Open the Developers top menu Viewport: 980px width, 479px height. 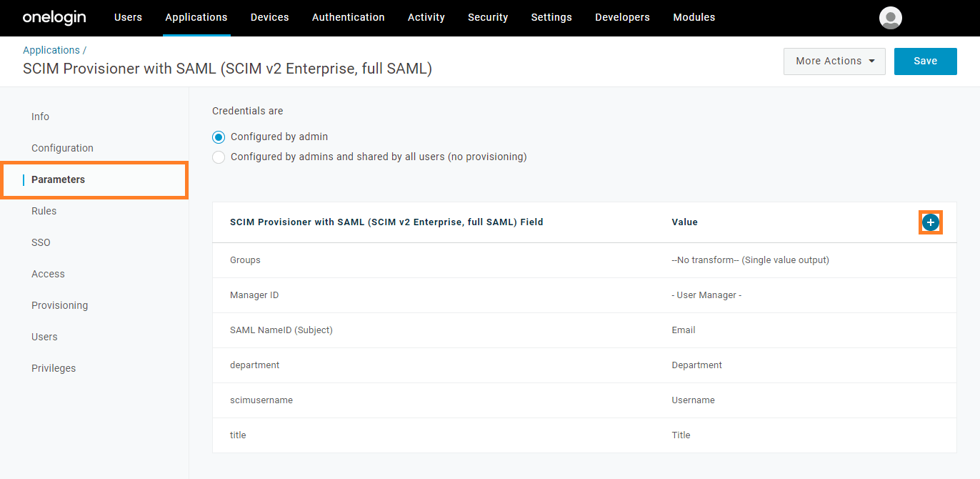(x=622, y=17)
